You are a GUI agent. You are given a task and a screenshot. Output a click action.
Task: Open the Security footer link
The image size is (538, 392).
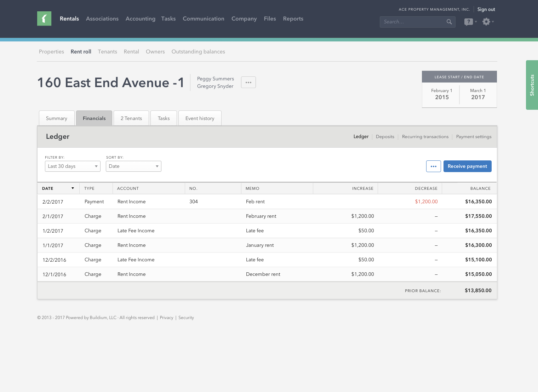tap(186, 318)
